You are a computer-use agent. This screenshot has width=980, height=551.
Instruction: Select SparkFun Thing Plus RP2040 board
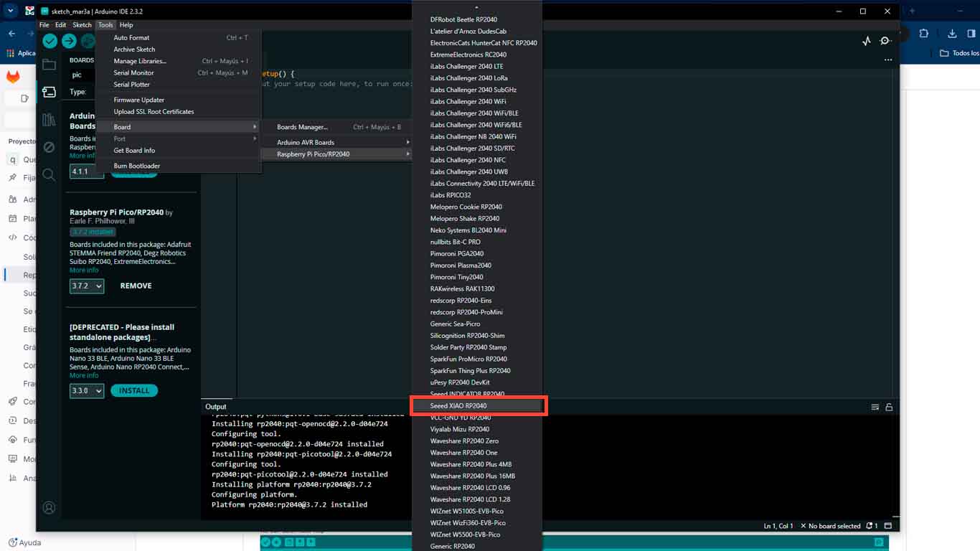[x=476, y=371]
